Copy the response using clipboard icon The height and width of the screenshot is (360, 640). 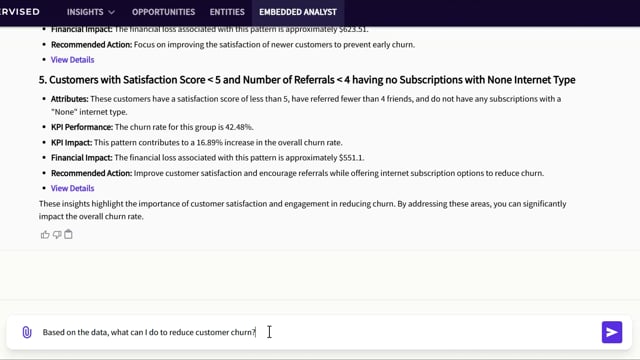(x=69, y=234)
